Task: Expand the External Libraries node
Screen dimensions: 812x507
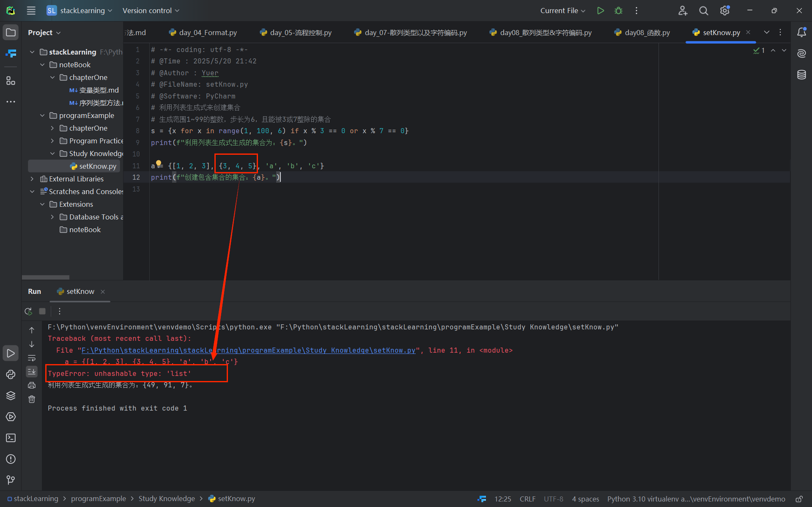Action: click(x=32, y=179)
